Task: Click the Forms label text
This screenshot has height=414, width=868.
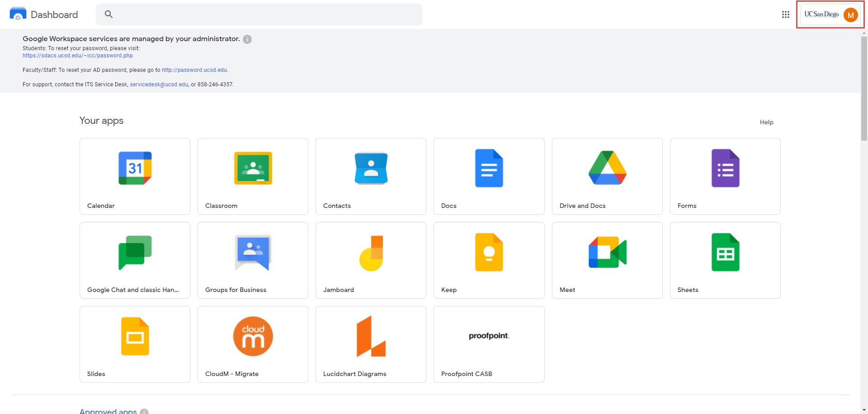Action: click(x=687, y=206)
